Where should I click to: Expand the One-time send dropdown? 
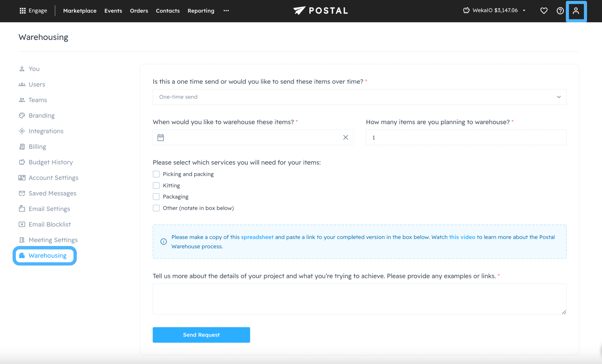pyautogui.click(x=359, y=97)
